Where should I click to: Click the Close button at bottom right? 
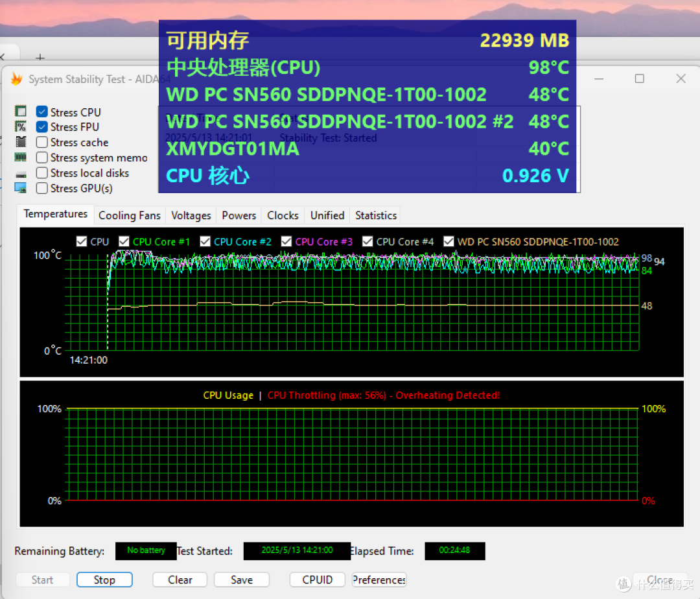tap(660, 580)
